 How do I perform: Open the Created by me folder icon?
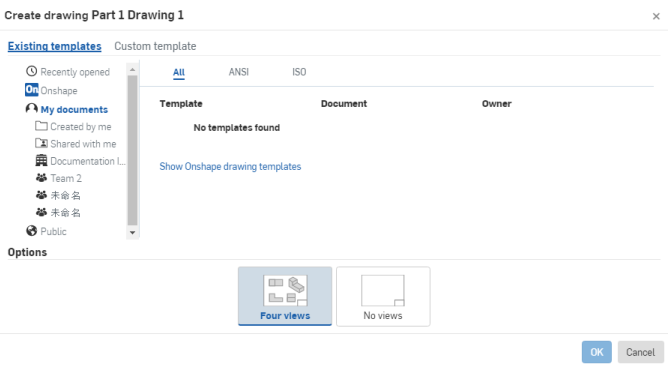(41, 126)
